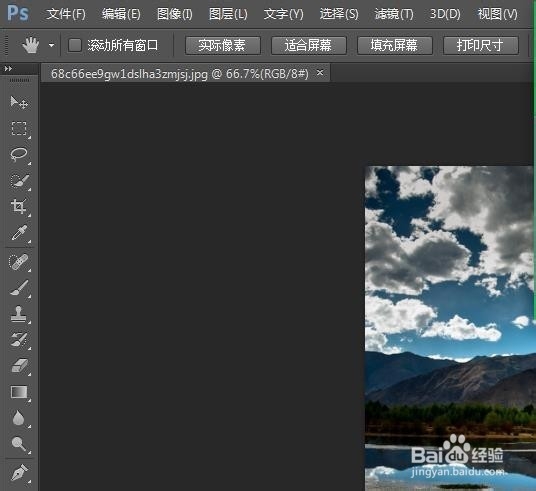This screenshot has height=491, width=536.
Task: Select the Eraser tool
Action: pos(19,366)
